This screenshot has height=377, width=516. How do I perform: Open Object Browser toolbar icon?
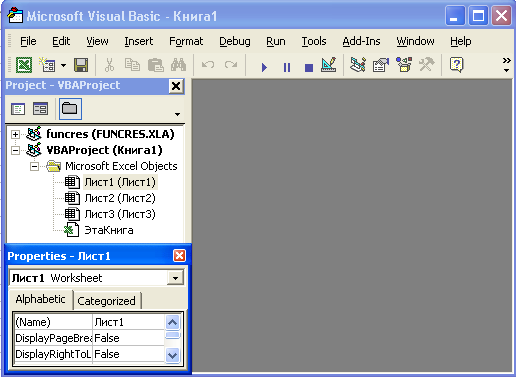pyautogui.click(x=404, y=65)
